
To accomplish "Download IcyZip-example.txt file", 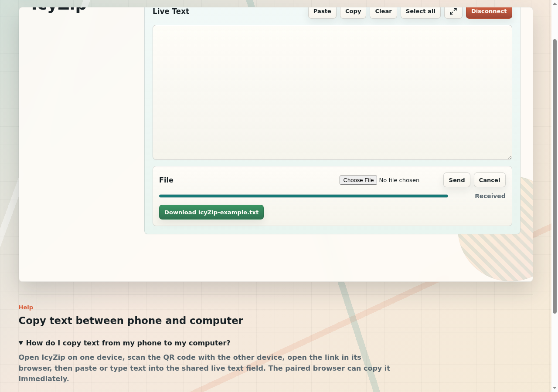I will click(x=211, y=212).
